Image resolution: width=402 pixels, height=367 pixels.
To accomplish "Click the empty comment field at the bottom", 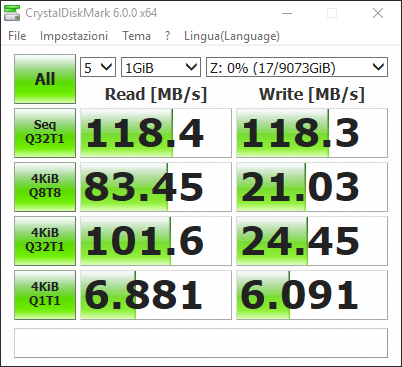I will pos(201,343).
